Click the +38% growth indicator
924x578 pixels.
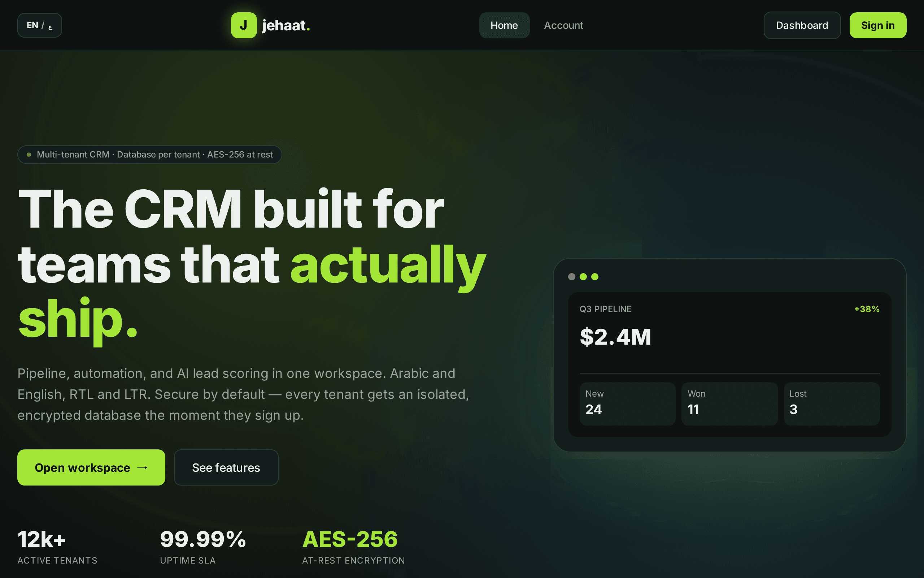(867, 309)
